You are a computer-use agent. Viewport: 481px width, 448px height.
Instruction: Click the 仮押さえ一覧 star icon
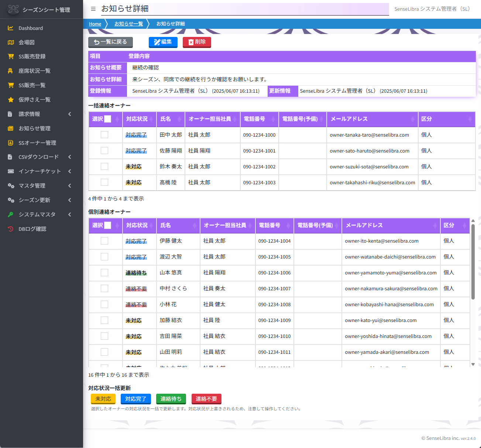coord(11,100)
